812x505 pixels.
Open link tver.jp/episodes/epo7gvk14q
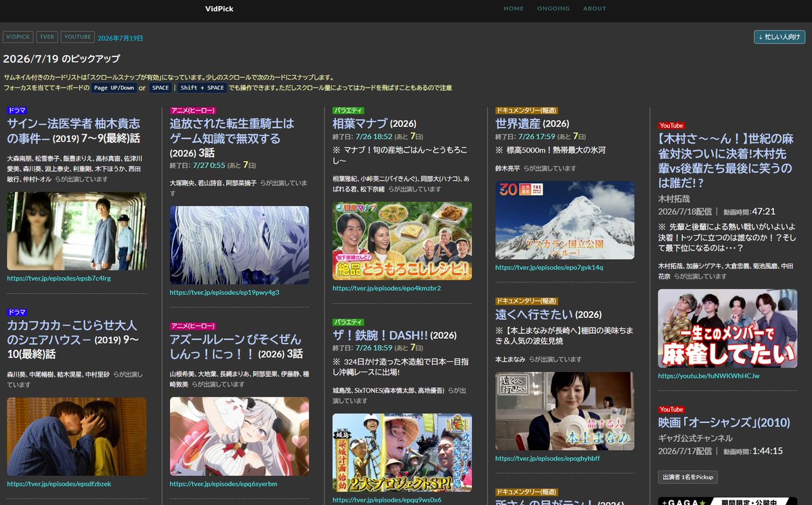(x=549, y=268)
